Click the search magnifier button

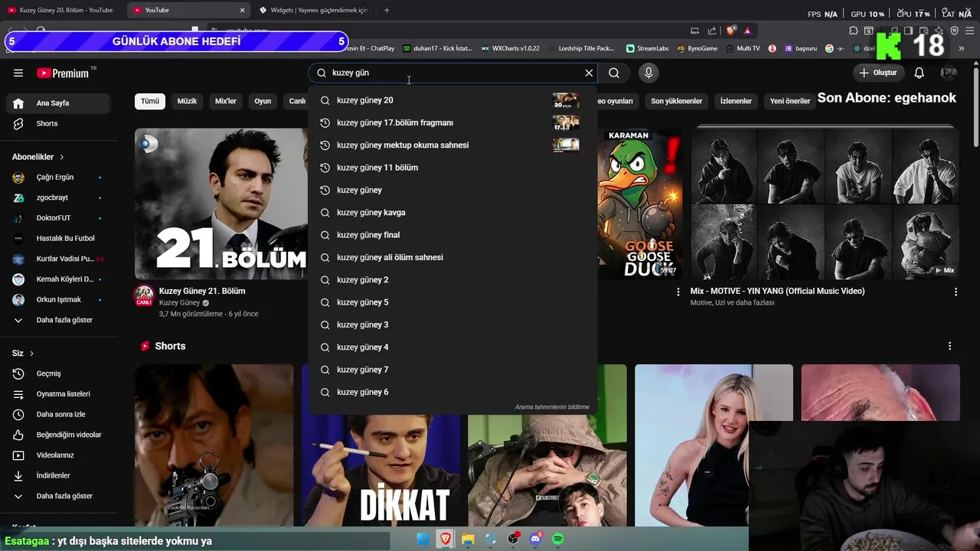pyautogui.click(x=614, y=73)
